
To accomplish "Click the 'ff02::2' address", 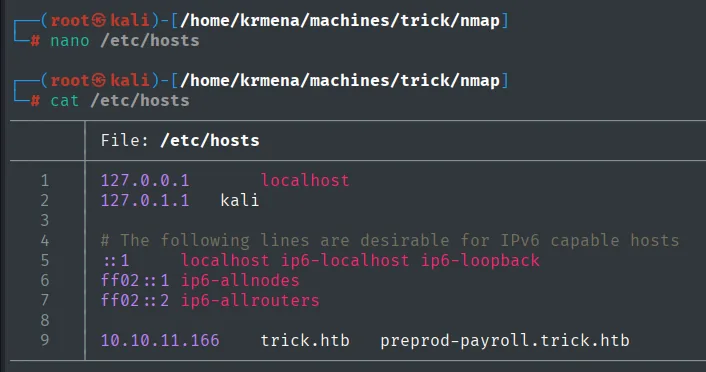I will point(135,300).
